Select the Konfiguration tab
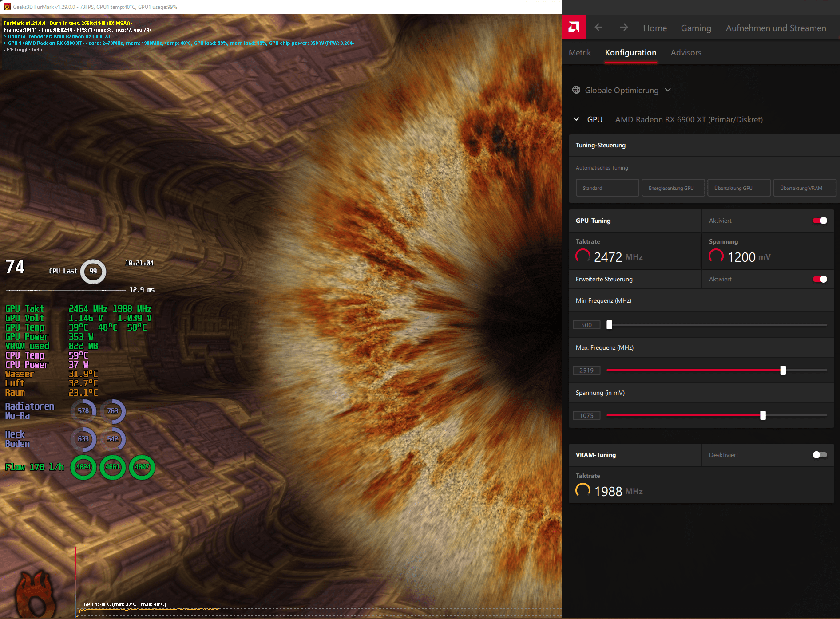The image size is (840, 619). [630, 52]
